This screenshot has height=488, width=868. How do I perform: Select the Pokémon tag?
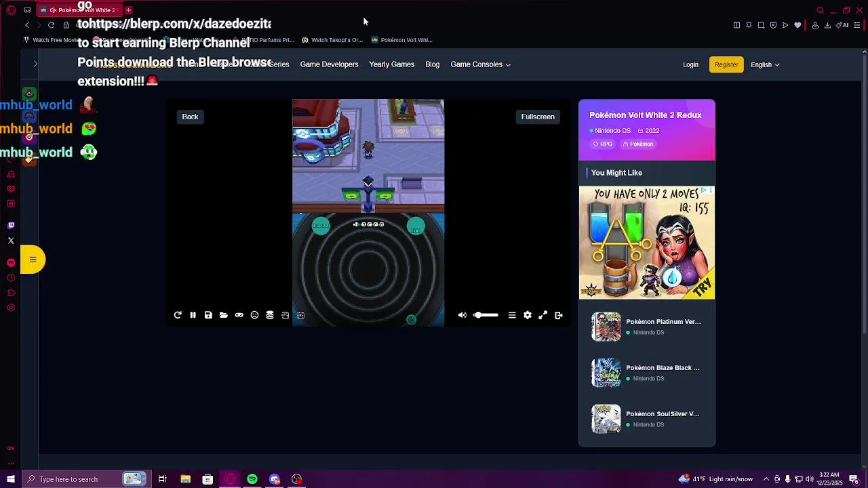pos(638,144)
